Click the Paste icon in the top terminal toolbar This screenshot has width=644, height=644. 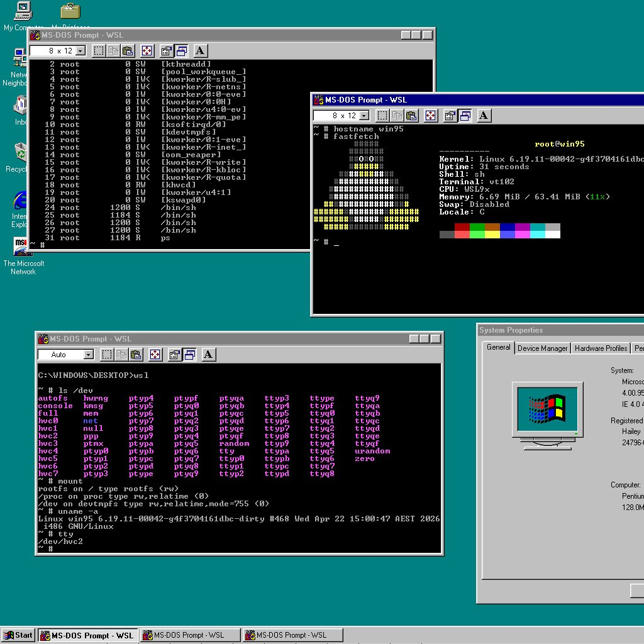pyautogui.click(x=128, y=51)
